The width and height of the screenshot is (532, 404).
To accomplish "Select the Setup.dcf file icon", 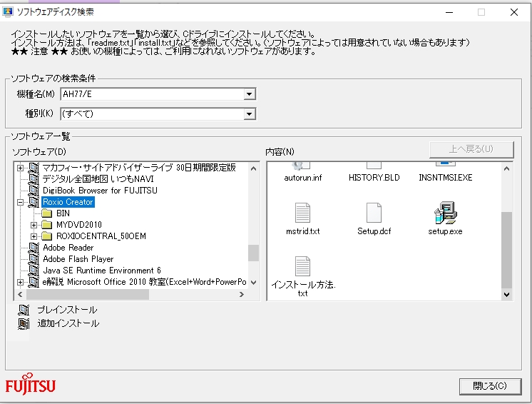I will coord(374,213).
